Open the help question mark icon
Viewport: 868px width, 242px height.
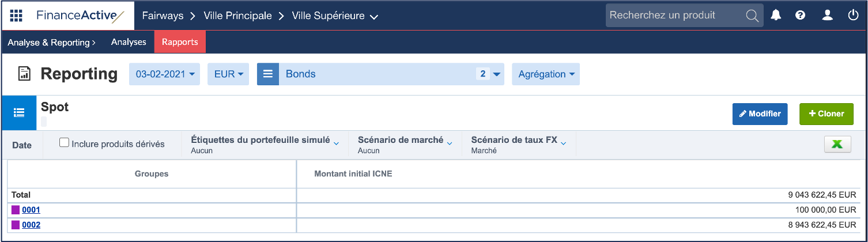pos(800,16)
